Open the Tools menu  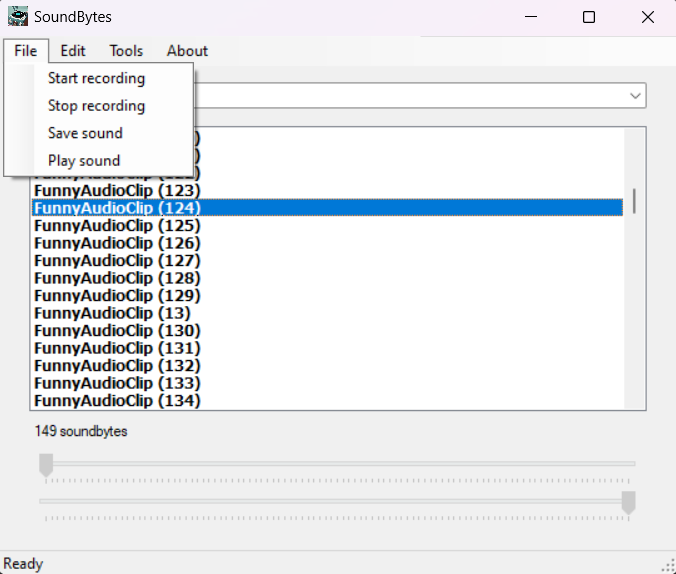coord(126,51)
